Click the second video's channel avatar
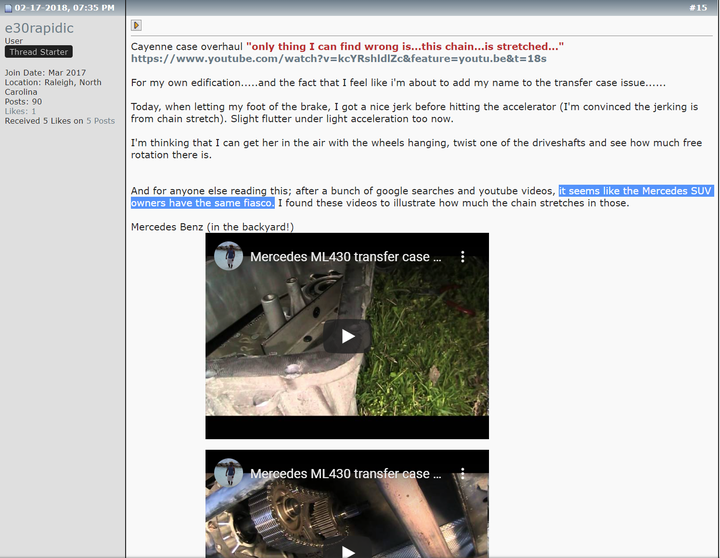720x558 pixels. coord(228,472)
